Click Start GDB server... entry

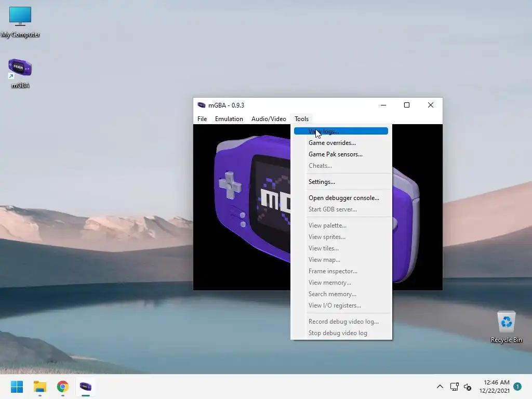[x=341, y=209]
